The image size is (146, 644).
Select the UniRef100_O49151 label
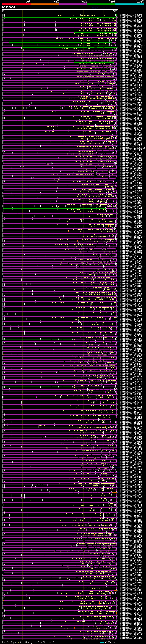point(131,203)
